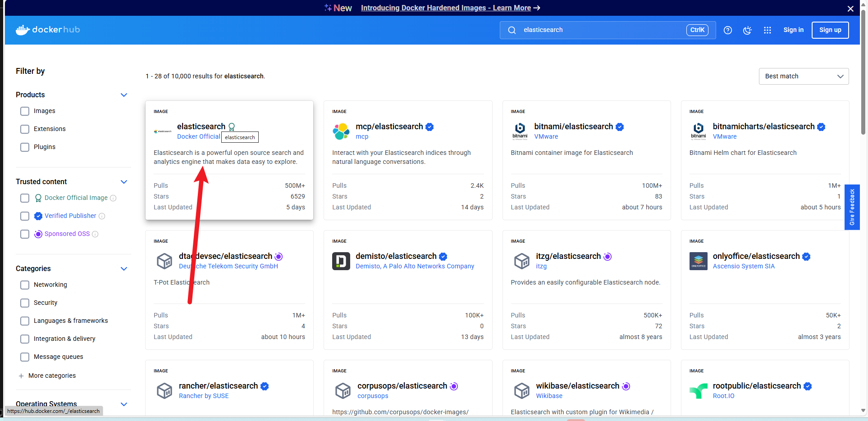
Task: Click the verified publisher badge on mcp/elasticsearch
Action: (x=429, y=127)
